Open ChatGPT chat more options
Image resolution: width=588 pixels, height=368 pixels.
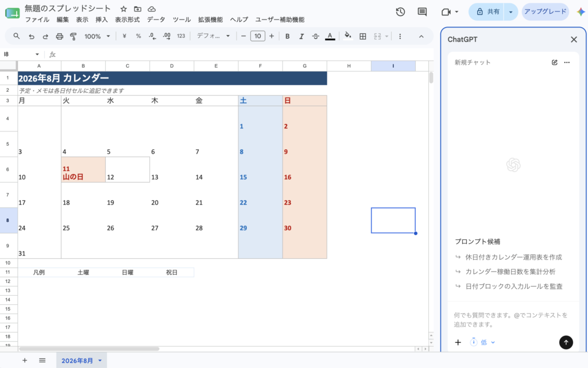[x=567, y=62]
